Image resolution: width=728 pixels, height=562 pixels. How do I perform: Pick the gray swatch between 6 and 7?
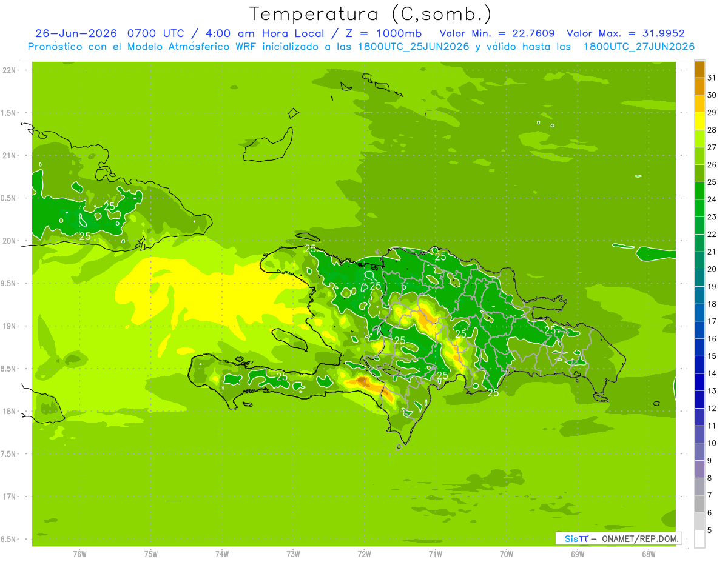(x=699, y=504)
